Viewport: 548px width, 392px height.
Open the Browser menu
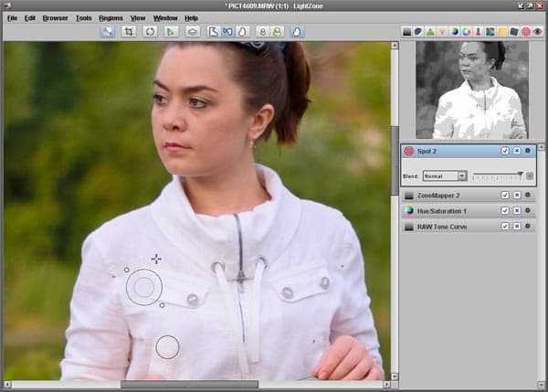55,18
